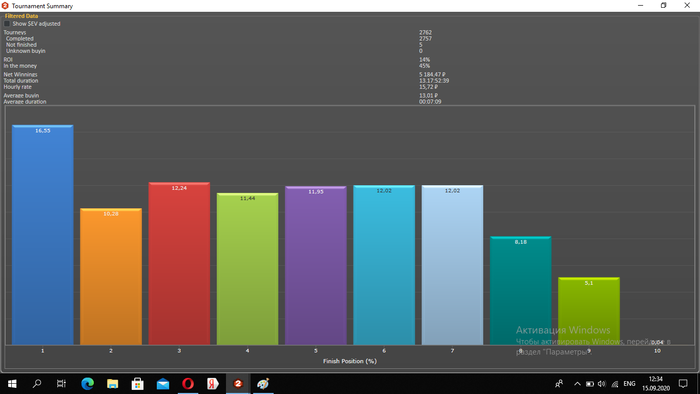This screenshot has height=394, width=700.
Task: Open taskbar search magnifier
Action: pyautogui.click(x=37, y=384)
